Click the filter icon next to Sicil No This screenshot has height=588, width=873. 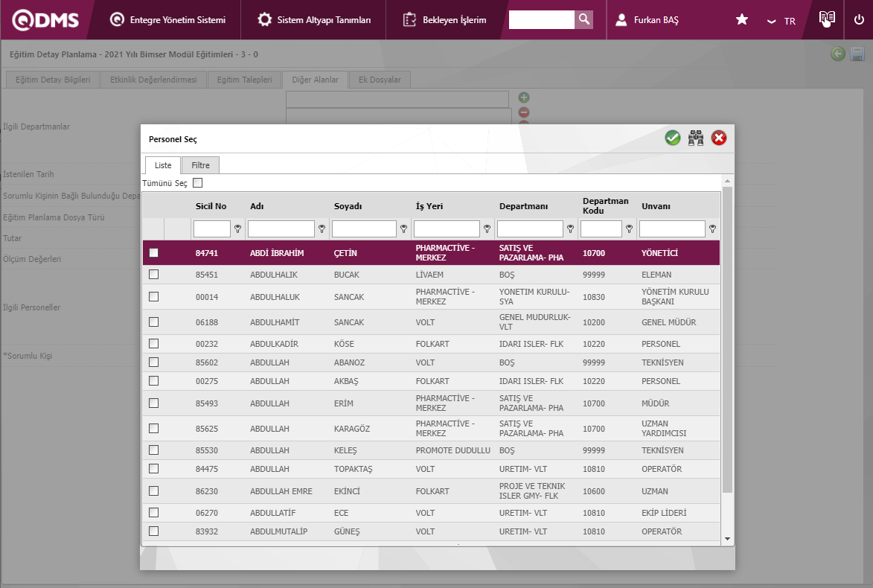[x=238, y=229]
